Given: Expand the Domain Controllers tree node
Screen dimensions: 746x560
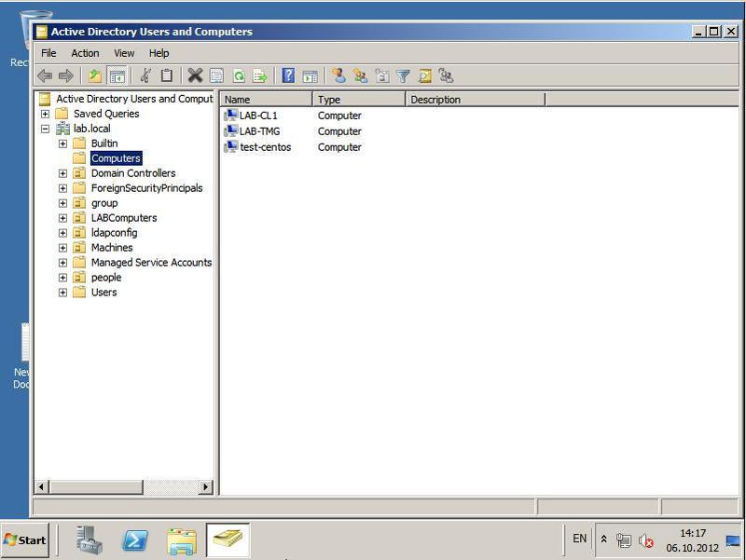Looking at the screenshot, I should pos(62,172).
